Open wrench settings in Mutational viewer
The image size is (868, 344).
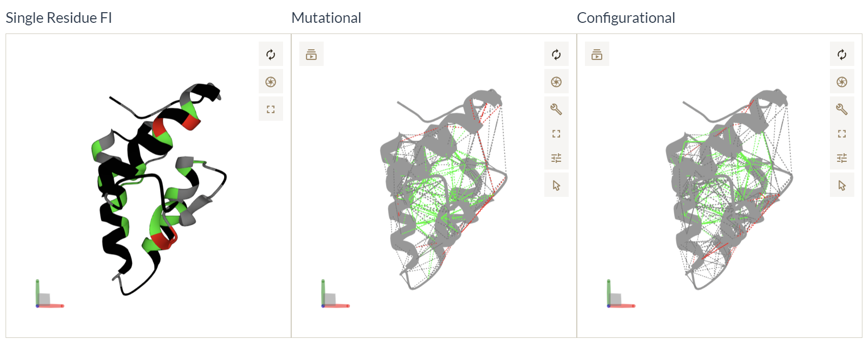556,109
